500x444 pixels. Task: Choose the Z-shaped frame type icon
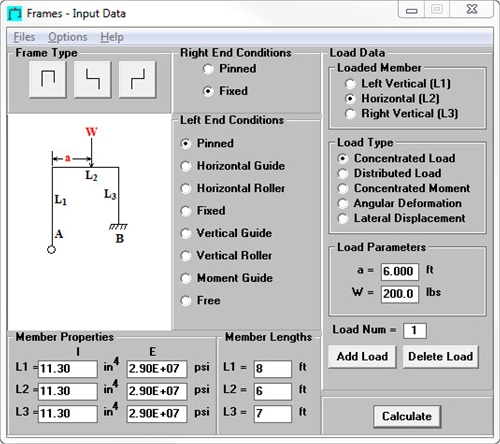pos(92,79)
